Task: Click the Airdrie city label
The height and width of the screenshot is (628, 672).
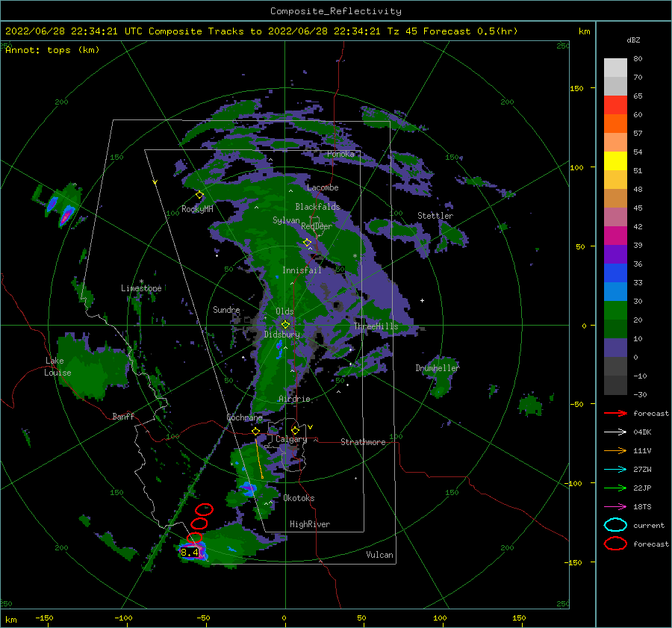Action: tap(294, 399)
